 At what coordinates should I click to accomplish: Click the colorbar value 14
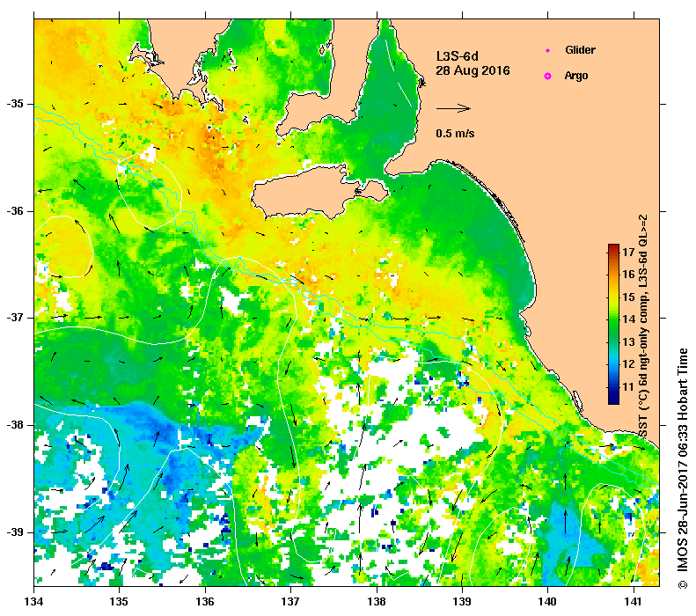pyautogui.click(x=628, y=319)
